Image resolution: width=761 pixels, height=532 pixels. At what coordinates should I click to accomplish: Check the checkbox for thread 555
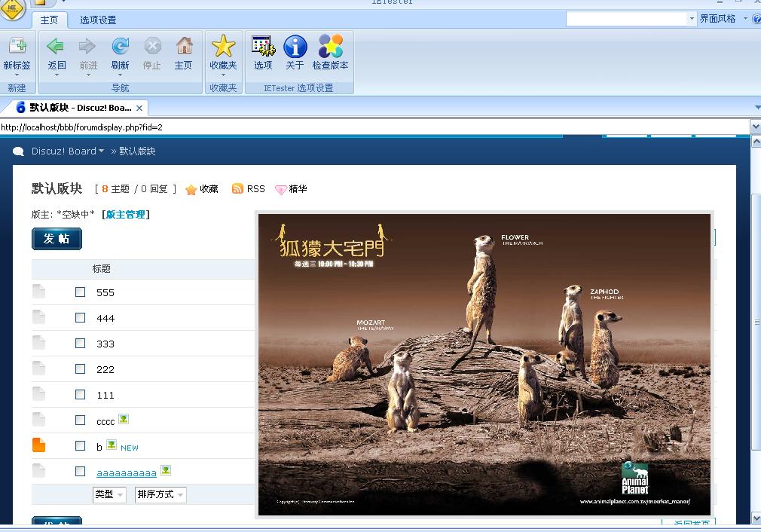point(80,292)
